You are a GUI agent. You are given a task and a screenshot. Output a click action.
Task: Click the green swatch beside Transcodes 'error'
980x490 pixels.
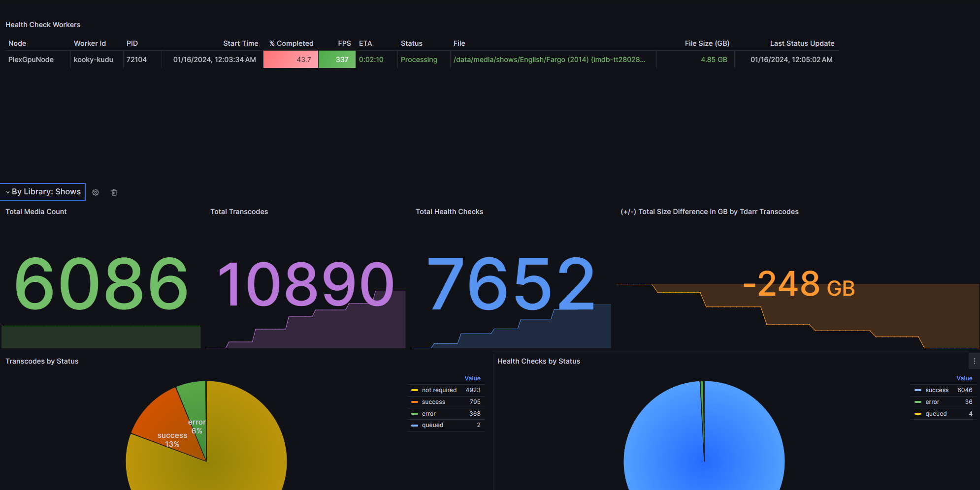[415, 414]
